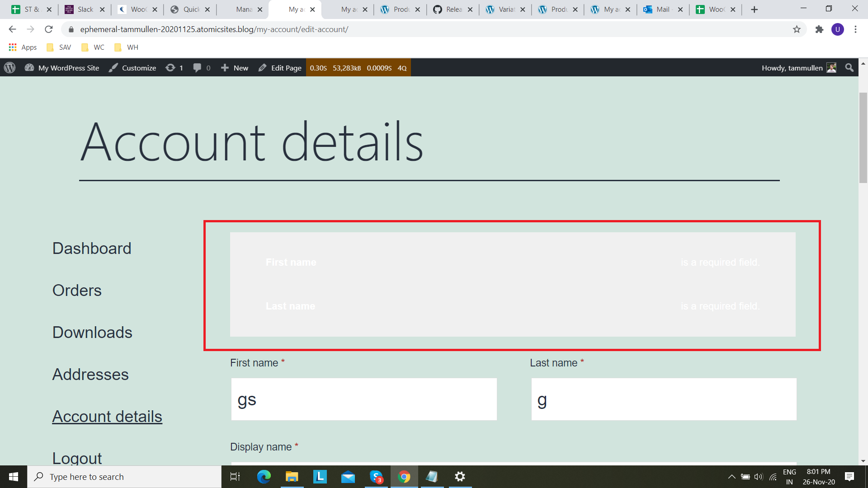Click the updates icon showing 1

[170, 68]
